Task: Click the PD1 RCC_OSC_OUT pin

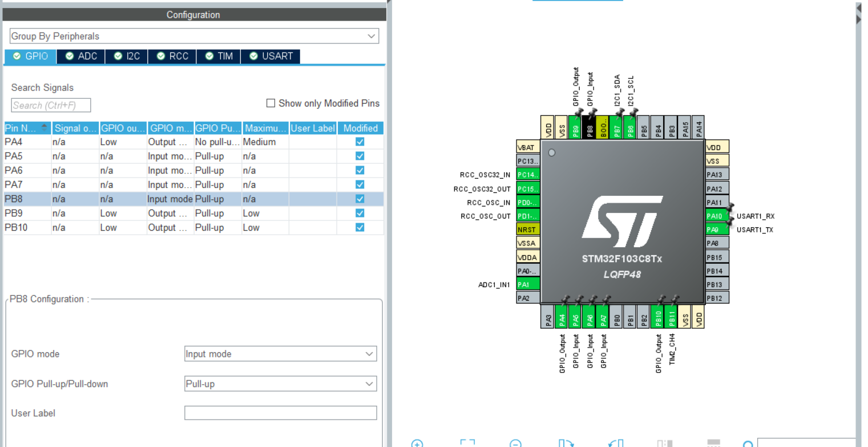Action: (528, 216)
